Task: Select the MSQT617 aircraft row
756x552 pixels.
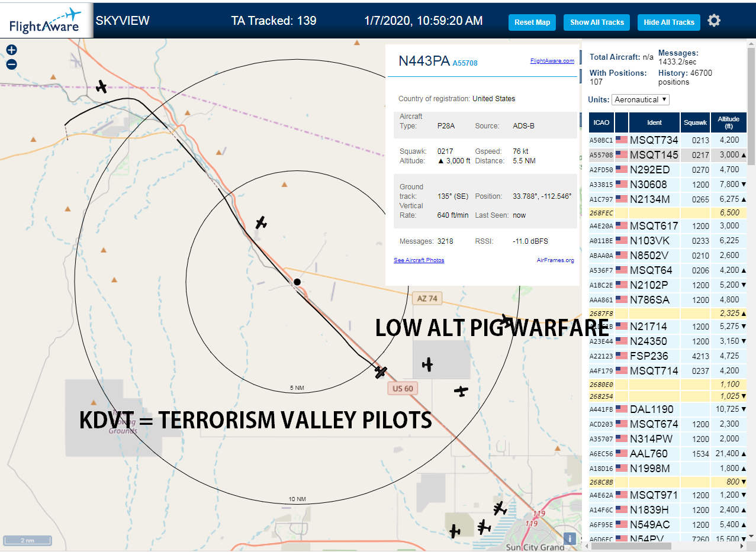Action: [668, 226]
